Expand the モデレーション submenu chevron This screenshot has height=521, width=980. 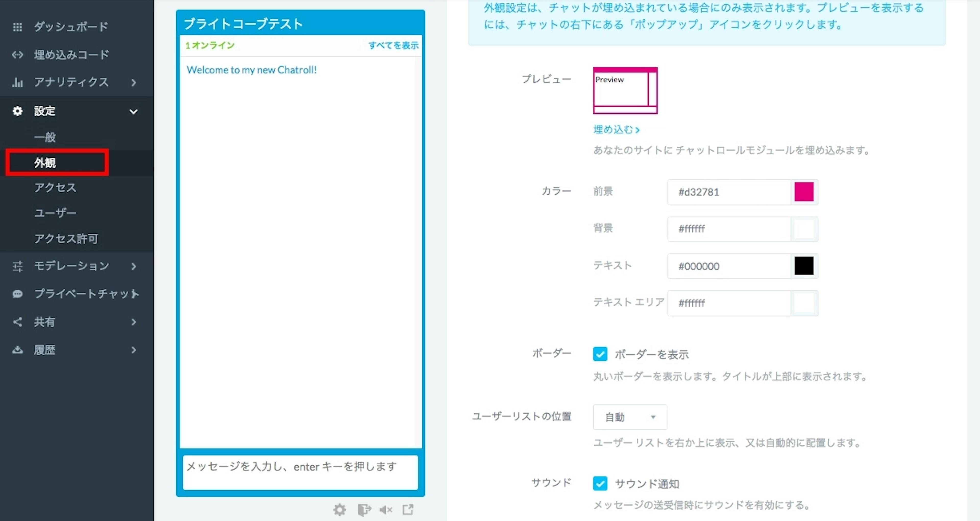pos(133,266)
